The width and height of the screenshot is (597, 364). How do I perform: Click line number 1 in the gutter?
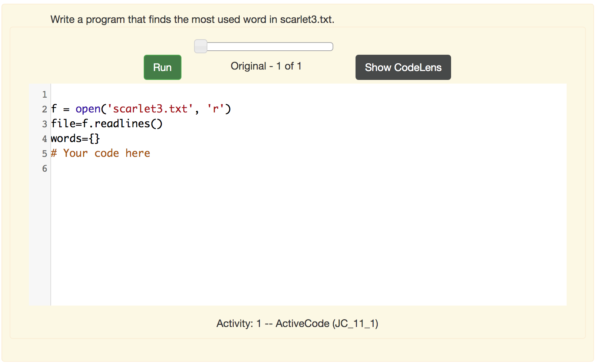[x=44, y=94]
